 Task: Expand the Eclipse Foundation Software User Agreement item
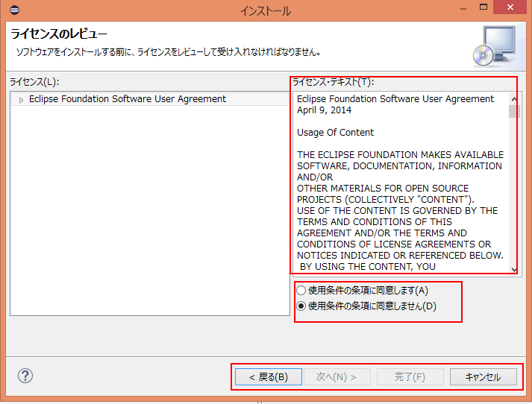pyautogui.click(x=21, y=100)
